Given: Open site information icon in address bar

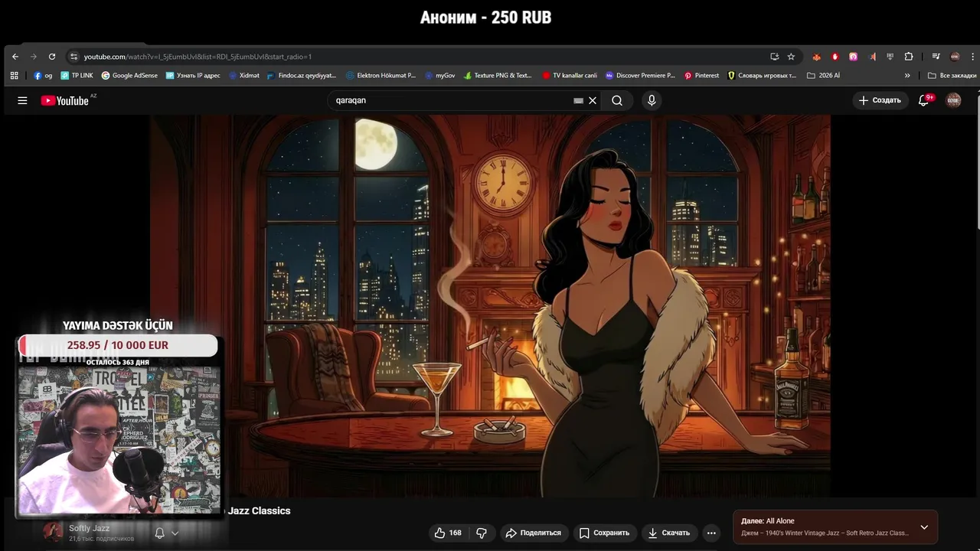Looking at the screenshot, I should coord(73,57).
